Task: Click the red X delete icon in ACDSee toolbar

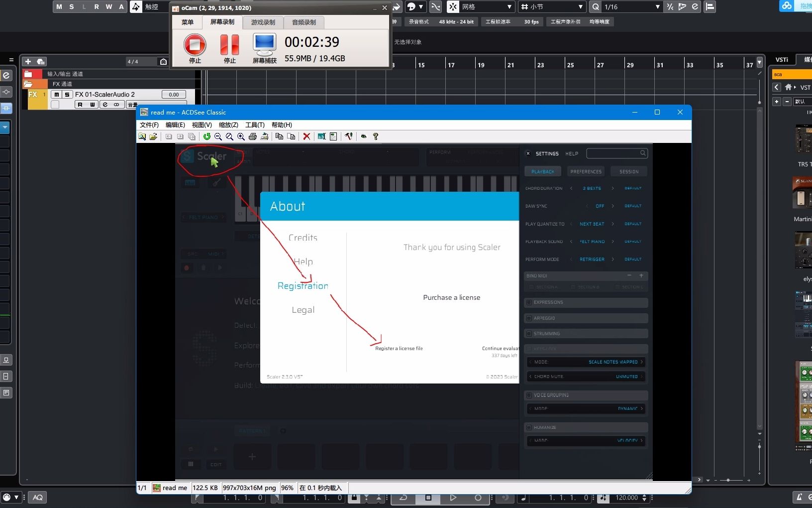Action: point(307,136)
